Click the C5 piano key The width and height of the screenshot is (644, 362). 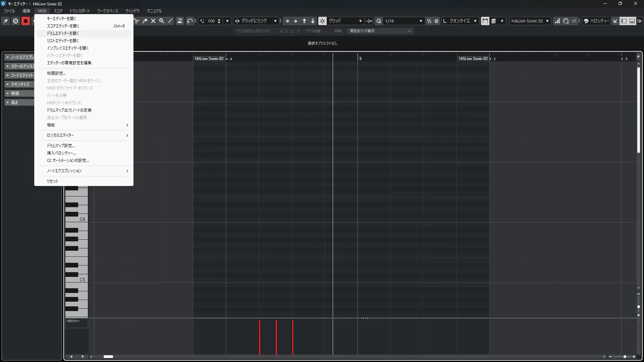click(x=80, y=279)
